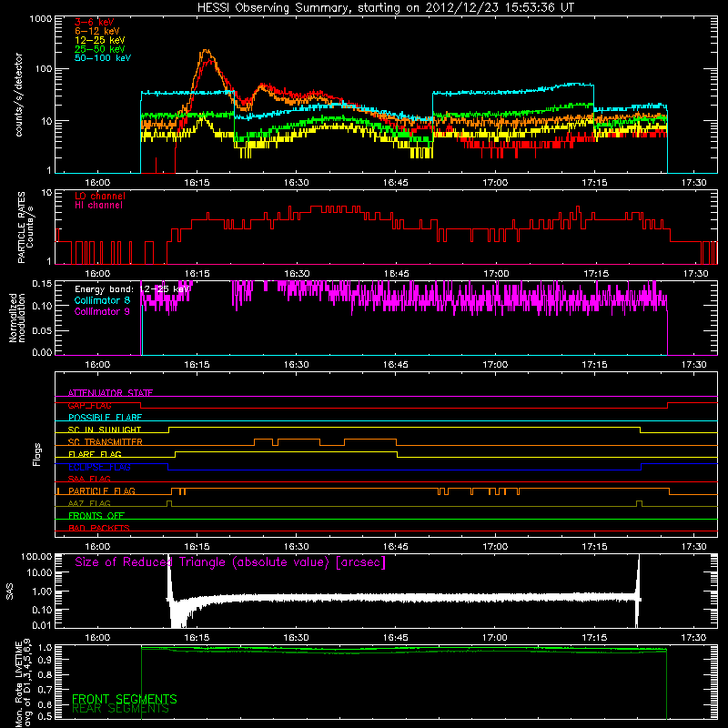Click the ECLIPSE_FLAG label
Viewport: 728px width, 728px height.
(x=99, y=467)
